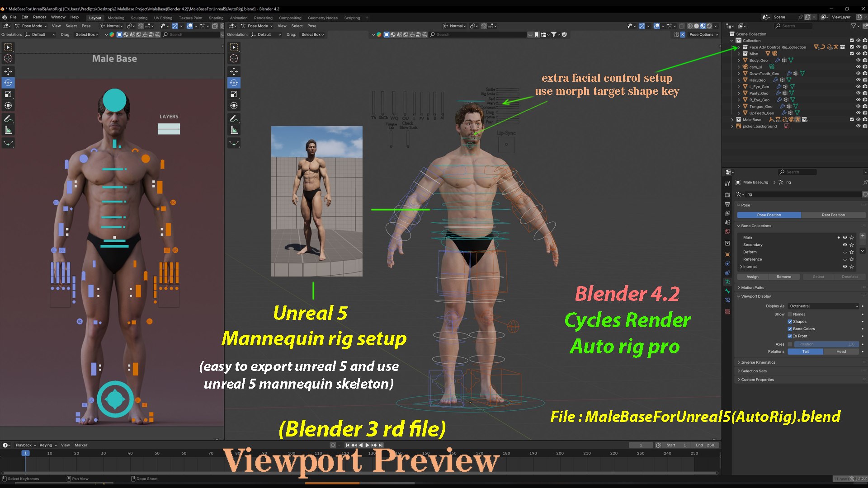Click the Pose Position button
The image size is (868, 488).
(769, 215)
